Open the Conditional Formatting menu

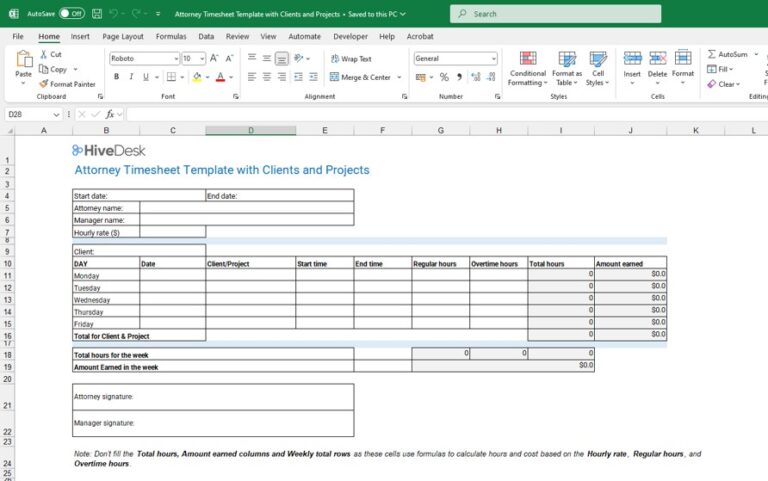pos(528,69)
